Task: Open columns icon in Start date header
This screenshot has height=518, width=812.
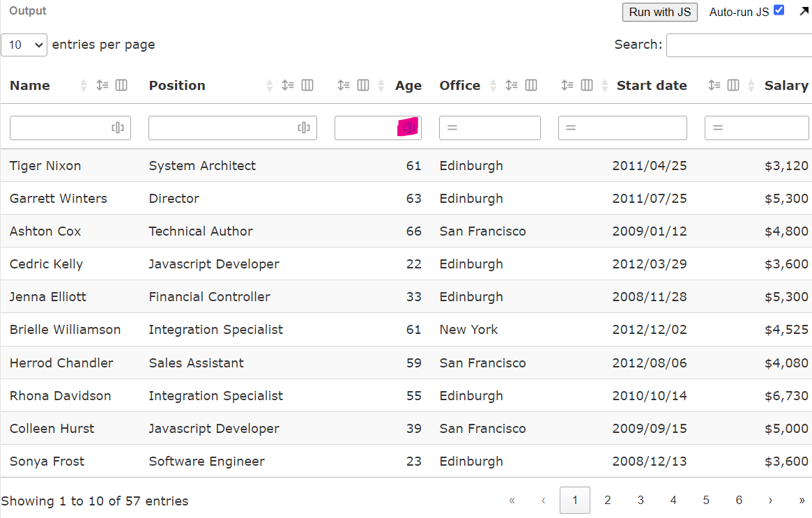Action: click(x=587, y=85)
